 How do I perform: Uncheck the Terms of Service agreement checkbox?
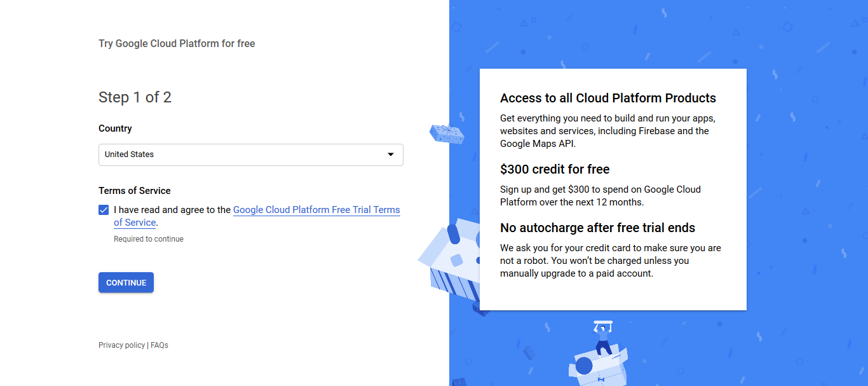click(x=104, y=210)
